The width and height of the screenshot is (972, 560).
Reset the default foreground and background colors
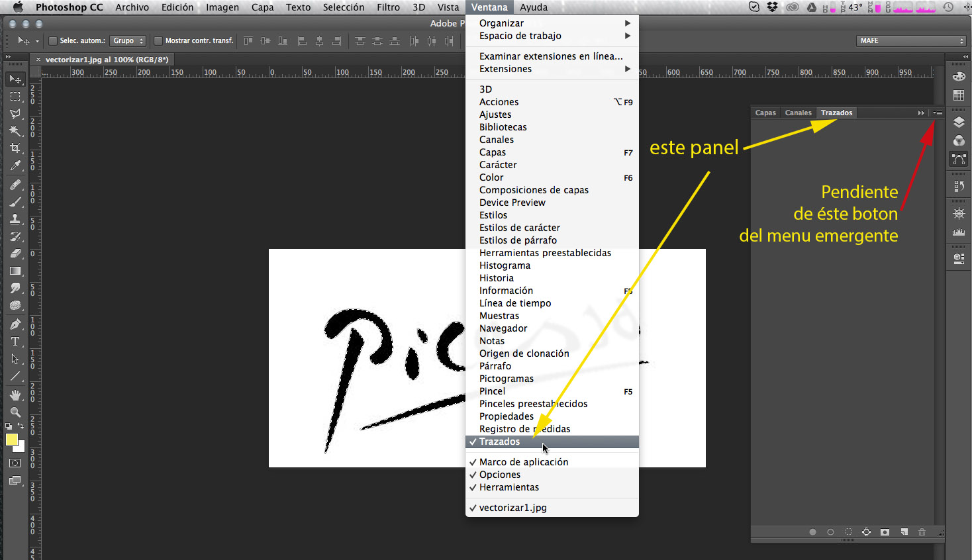click(9, 426)
